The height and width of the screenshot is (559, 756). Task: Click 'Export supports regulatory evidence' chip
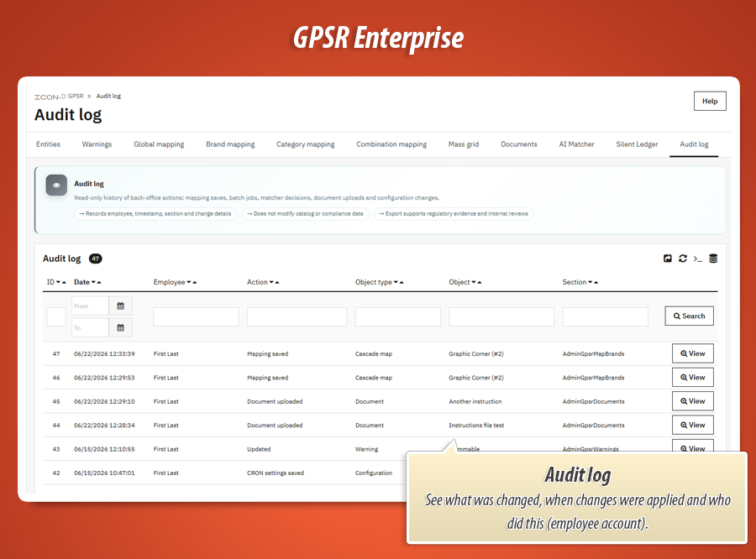tap(454, 214)
